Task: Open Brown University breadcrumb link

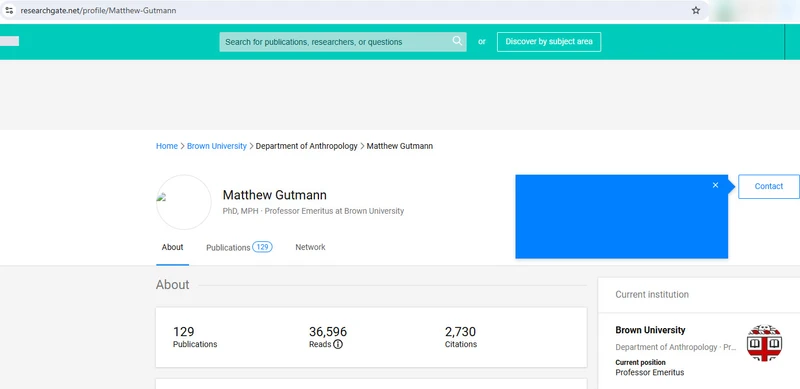Action: tap(217, 146)
